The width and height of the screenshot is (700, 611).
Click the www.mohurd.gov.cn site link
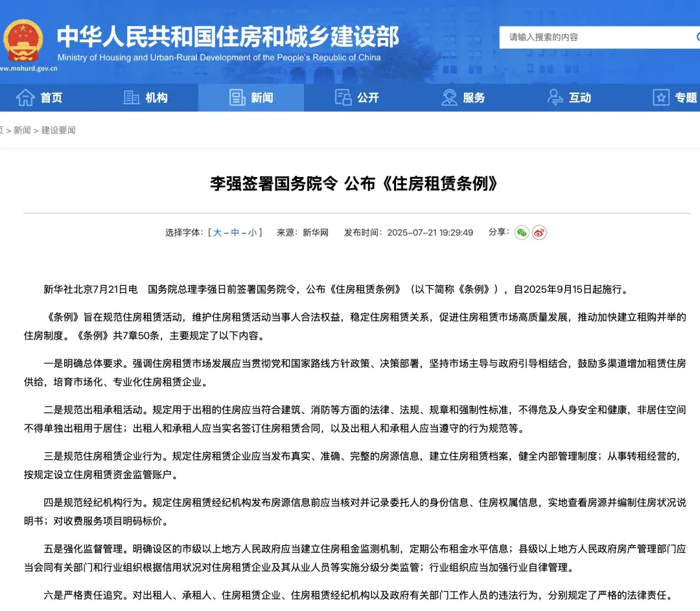click(25, 68)
